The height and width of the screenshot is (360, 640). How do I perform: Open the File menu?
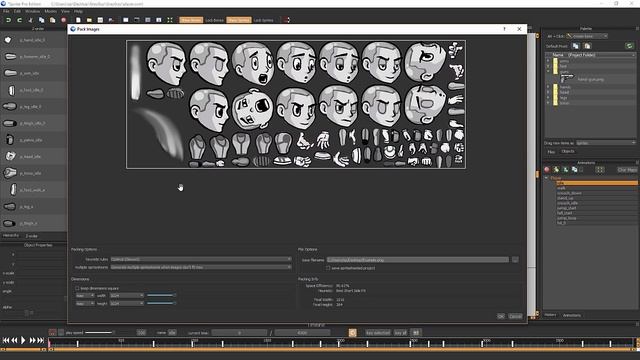[6, 11]
